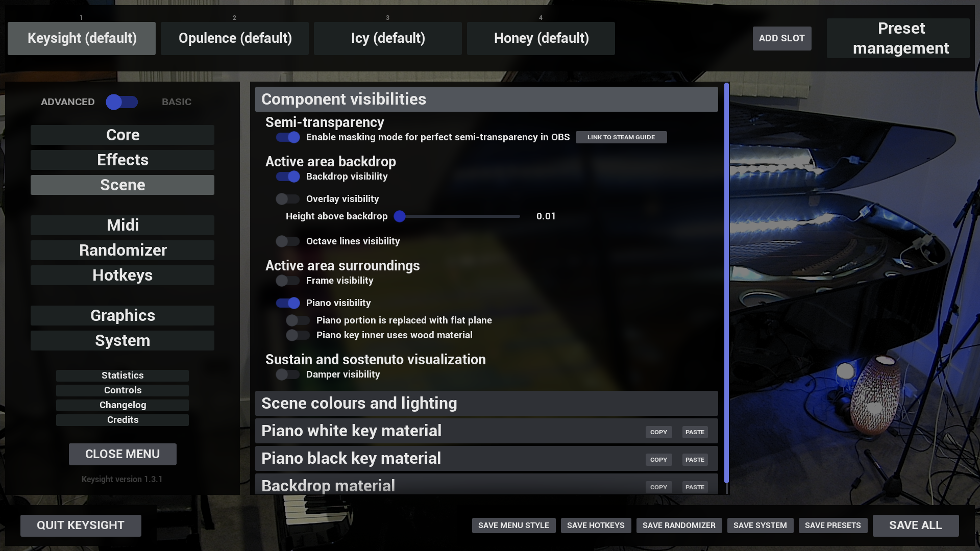The width and height of the screenshot is (980, 551).
Task: Toggle the Advanced/Basic mode switch
Action: pos(122,102)
